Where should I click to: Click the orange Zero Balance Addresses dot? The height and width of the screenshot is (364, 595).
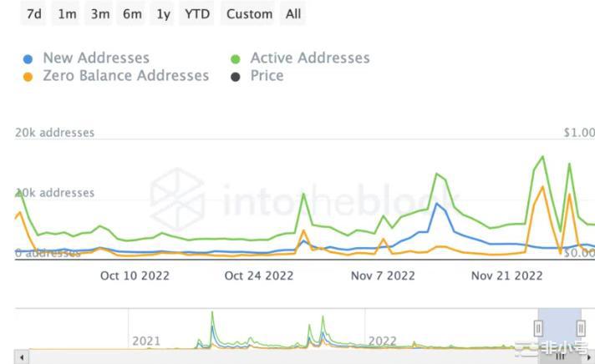[28, 77]
